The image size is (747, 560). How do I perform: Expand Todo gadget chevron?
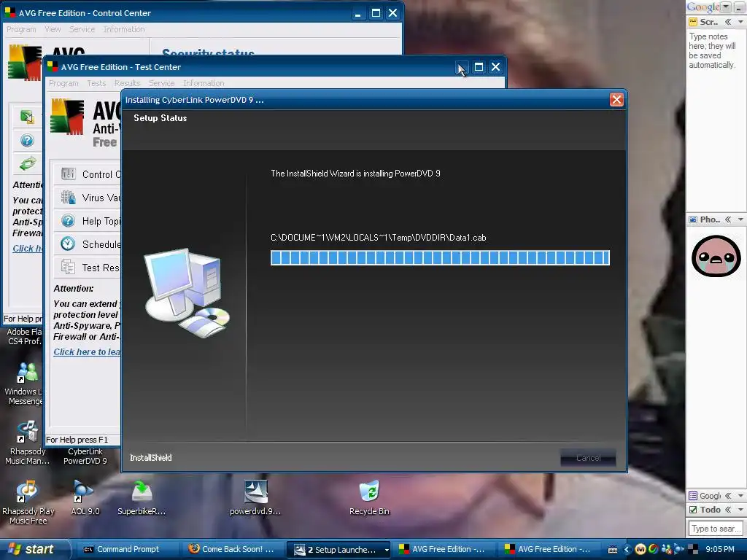(728, 510)
